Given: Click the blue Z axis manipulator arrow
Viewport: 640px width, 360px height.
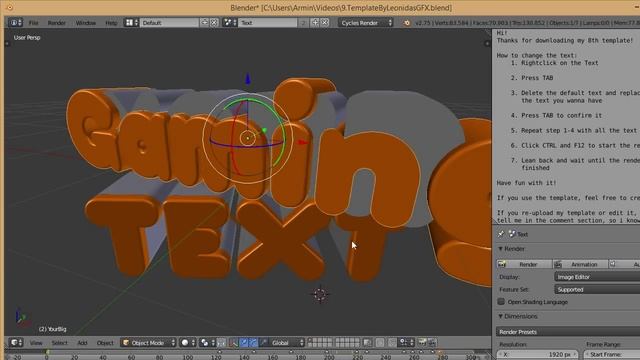Looking at the screenshot, I should click(x=247, y=79).
